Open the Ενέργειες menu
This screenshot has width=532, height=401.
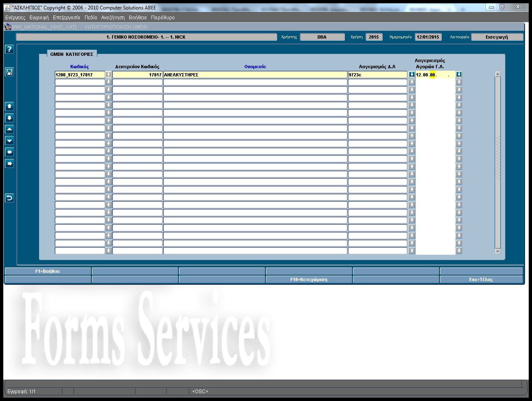[15, 18]
